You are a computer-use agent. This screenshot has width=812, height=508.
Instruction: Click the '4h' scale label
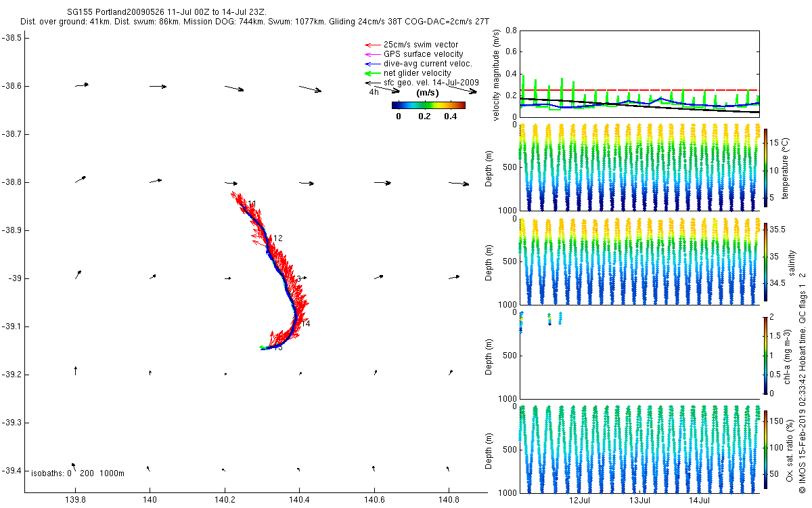click(374, 91)
